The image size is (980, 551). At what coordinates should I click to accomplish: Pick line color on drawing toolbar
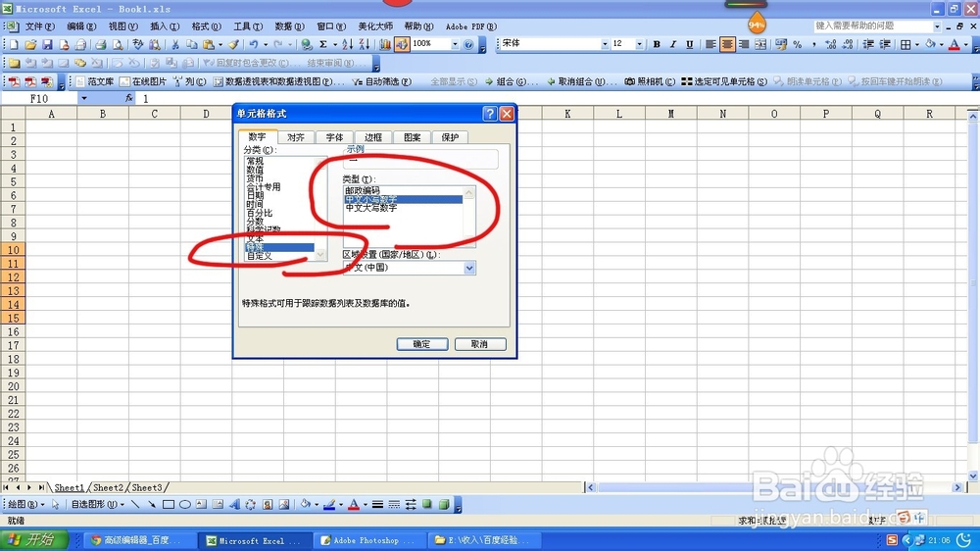point(329,505)
